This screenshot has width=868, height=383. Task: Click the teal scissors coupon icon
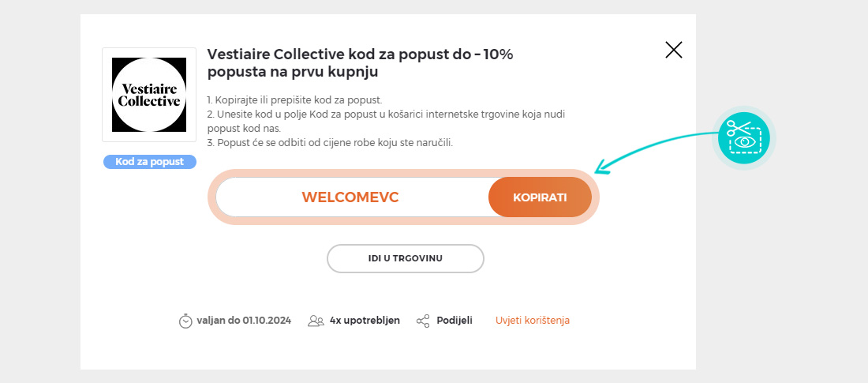pos(743,137)
